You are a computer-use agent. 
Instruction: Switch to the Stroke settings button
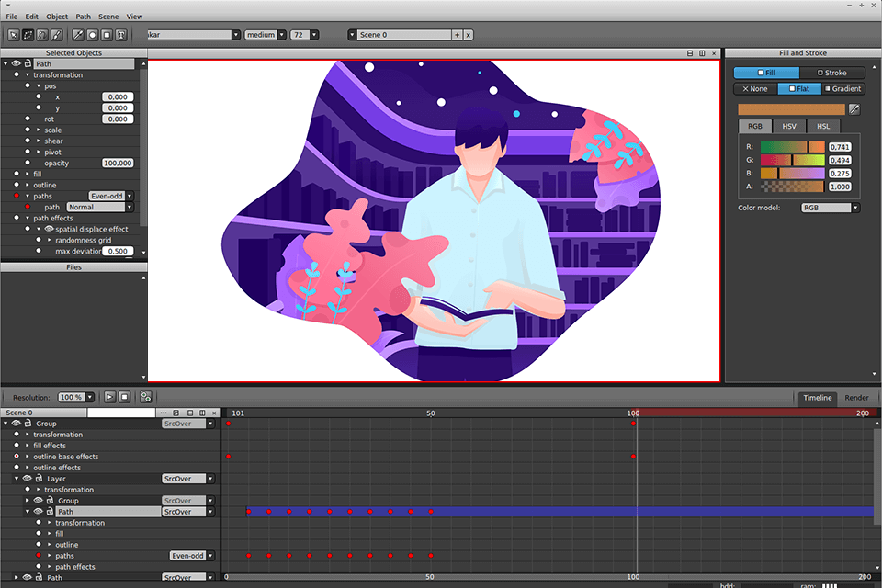(x=832, y=73)
